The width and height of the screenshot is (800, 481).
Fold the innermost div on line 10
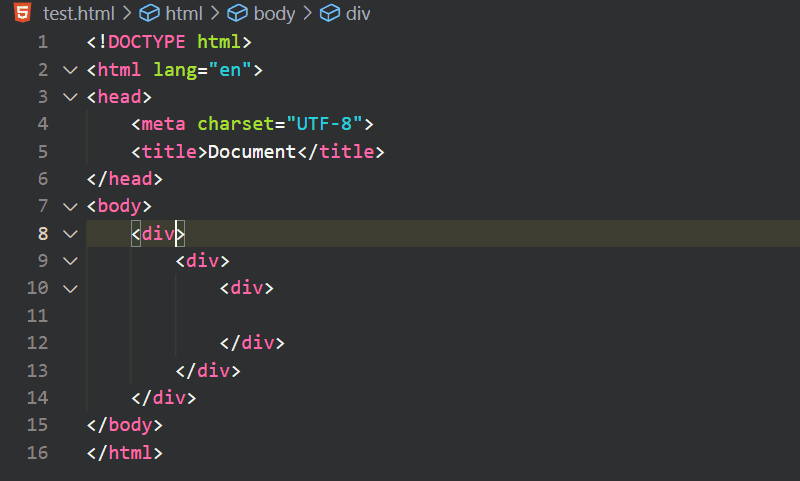(70, 289)
